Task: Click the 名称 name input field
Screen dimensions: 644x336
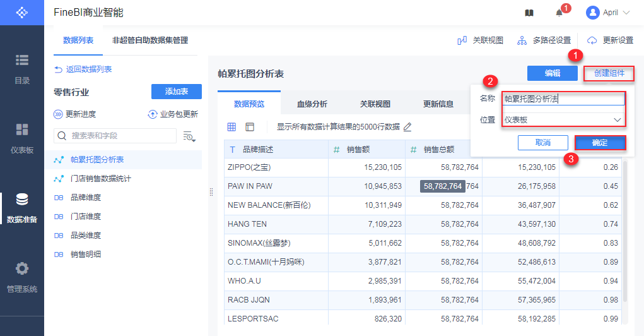Action: (563, 99)
